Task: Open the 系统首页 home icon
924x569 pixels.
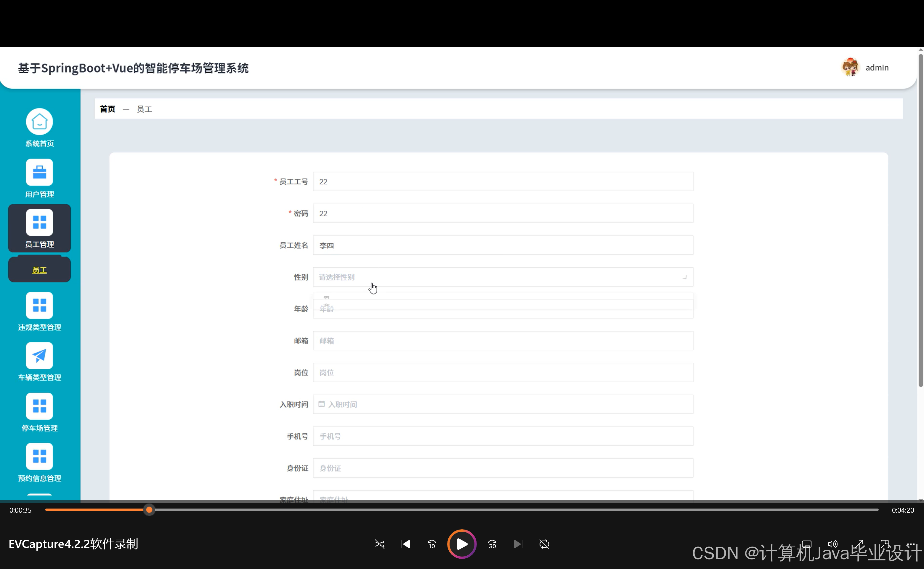Action: 39,122
